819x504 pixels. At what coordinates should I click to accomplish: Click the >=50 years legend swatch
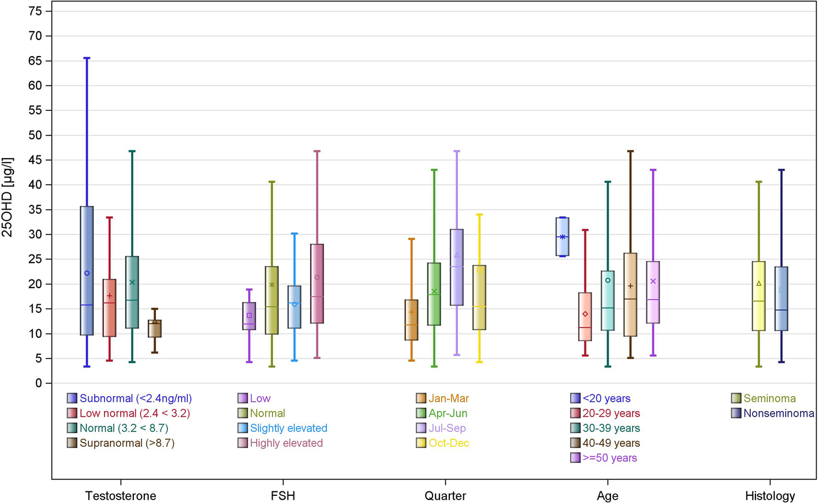click(575, 458)
